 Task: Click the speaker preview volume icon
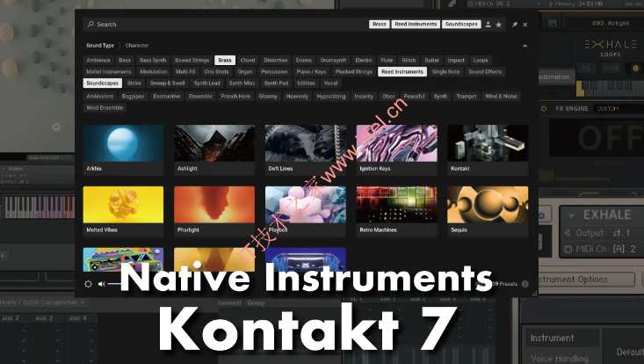pos(101,284)
